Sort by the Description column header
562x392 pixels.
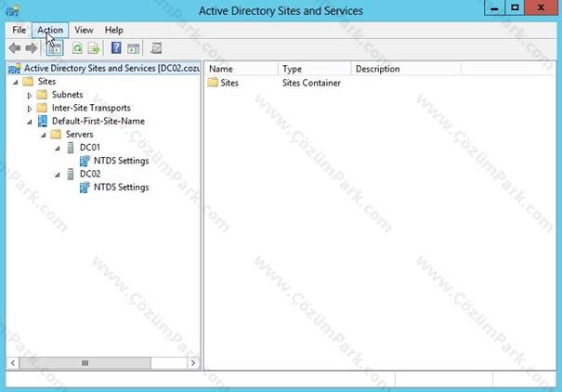pyautogui.click(x=407, y=69)
